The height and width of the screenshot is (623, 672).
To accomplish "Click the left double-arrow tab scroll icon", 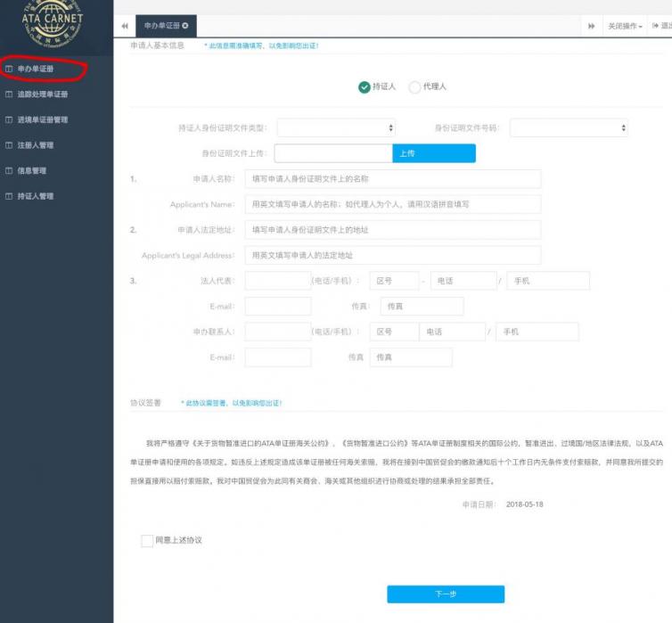I will (125, 26).
